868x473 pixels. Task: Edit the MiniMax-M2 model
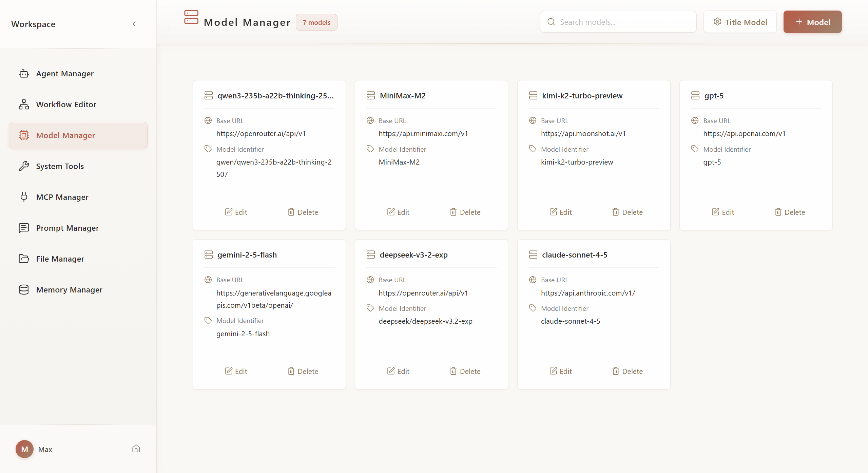point(398,212)
